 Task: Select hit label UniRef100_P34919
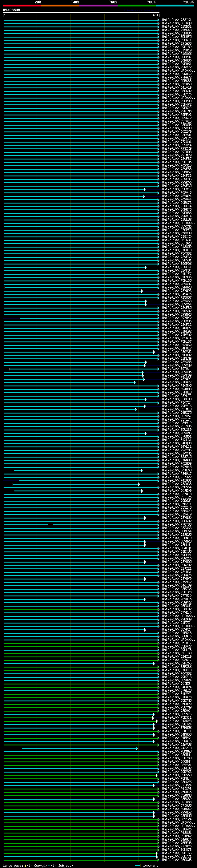click(x=176, y=423)
